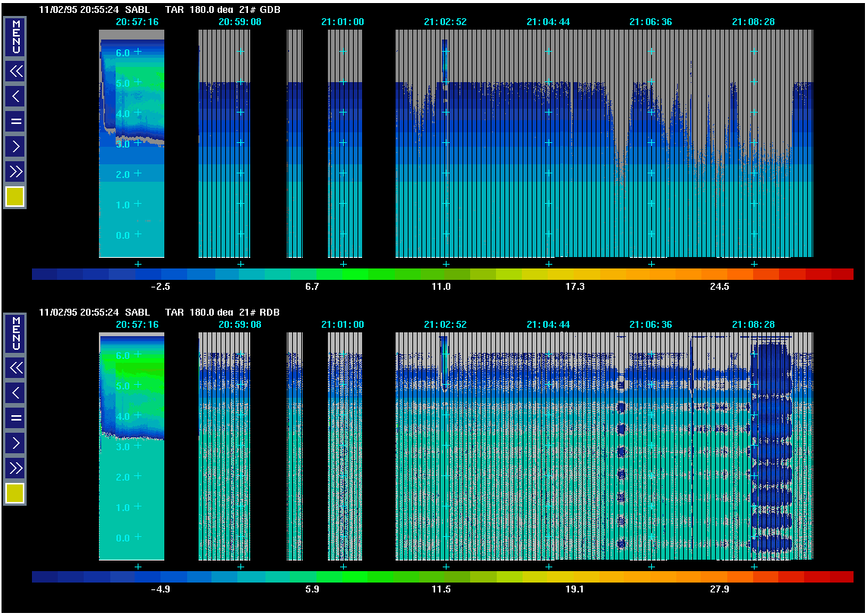868x616 pixels.
Task: Click the double-left arrow in the top panel
Action: pyautogui.click(x=15, y=71)
